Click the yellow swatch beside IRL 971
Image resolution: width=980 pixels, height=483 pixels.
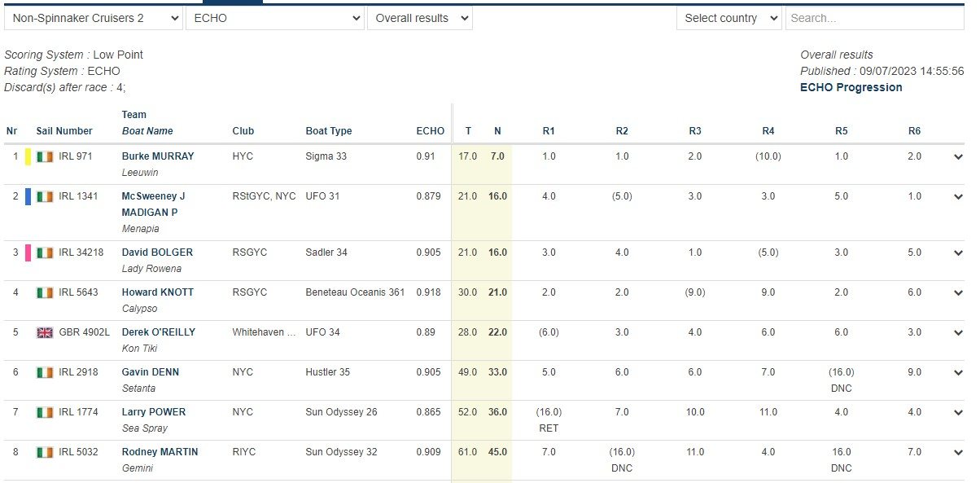28,156
